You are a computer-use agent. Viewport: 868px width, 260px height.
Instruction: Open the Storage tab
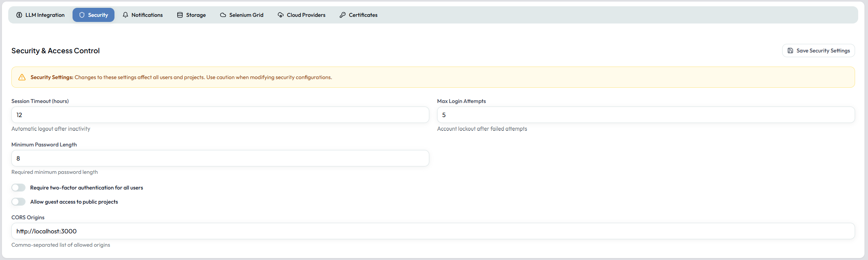[191, 15]
